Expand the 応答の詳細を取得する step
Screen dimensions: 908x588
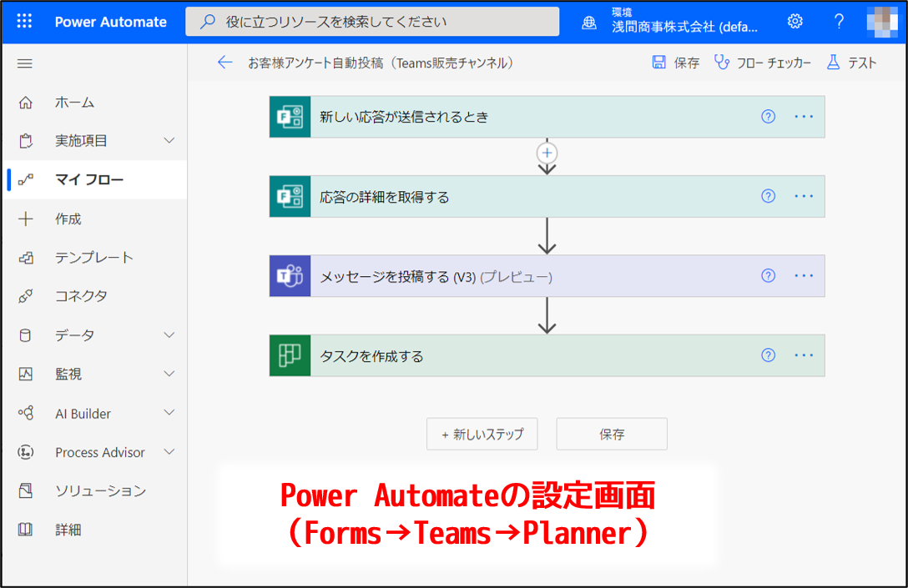pos(547,196)
